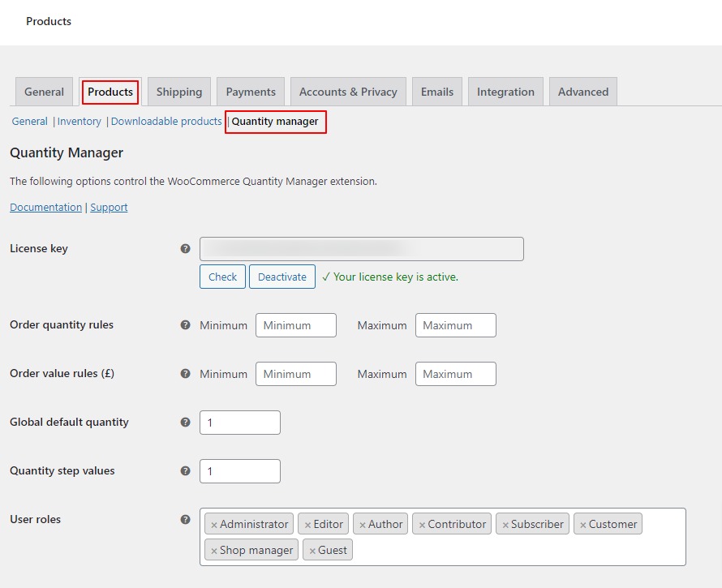The width and height of the screenshot is (722, 588).
Task: Click the Minimum order quantity field
Action: point(295,325)
